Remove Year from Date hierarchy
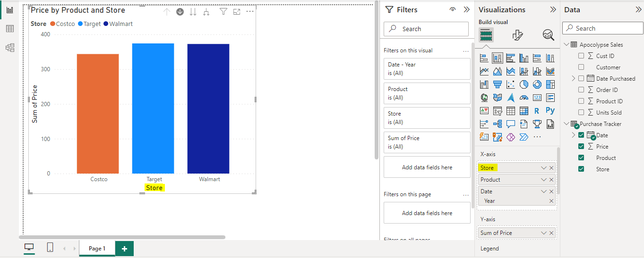This screenshot has height=258, width=644. [551, 201]
